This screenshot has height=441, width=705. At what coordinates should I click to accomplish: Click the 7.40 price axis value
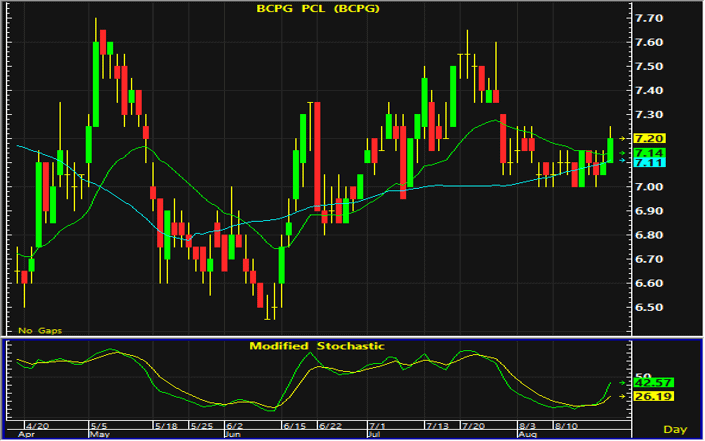(648, 91)
